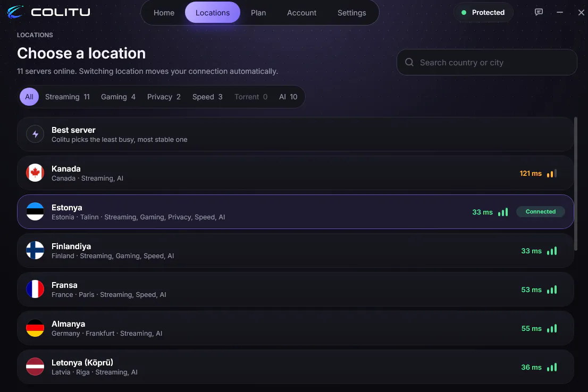This screenshot has height=392, width=588.
Task: Select the All filter chip
Action: tap(29, 97)
